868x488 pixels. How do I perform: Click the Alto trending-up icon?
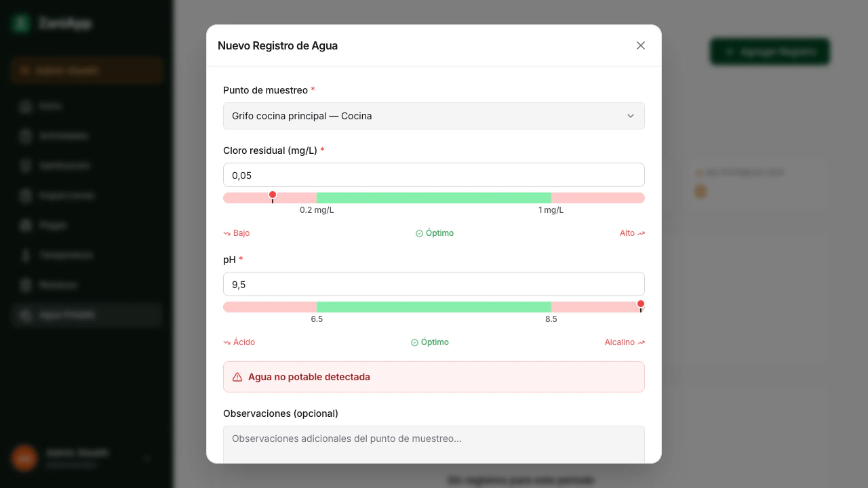tap(641, 234)
